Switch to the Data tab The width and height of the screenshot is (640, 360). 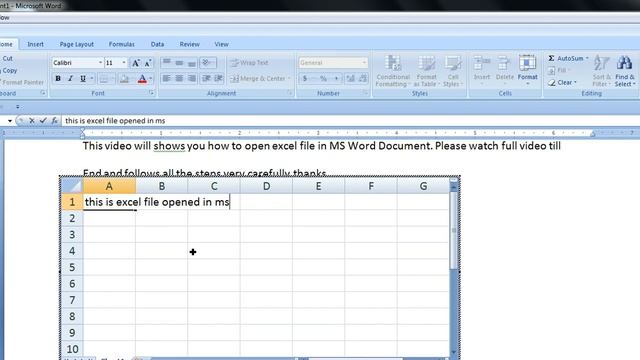coord(157,44)
